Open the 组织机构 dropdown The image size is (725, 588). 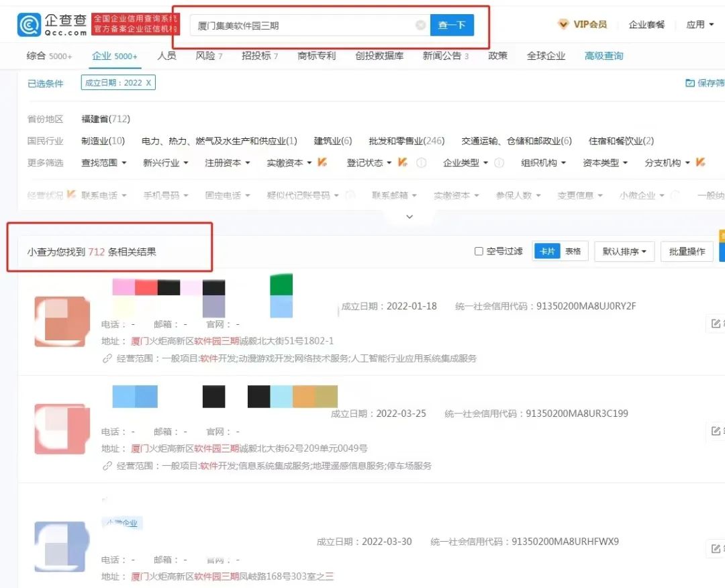click(x=544, y=162)
